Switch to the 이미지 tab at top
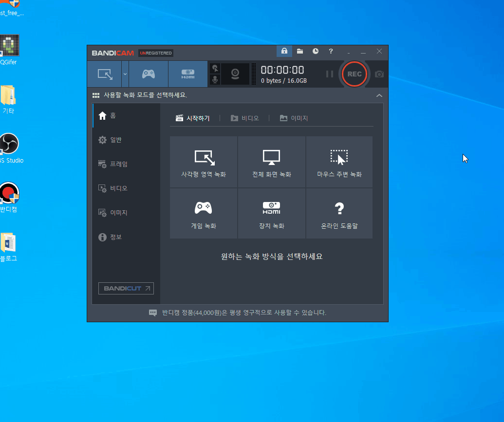The height and width of the screenshot is (422, 504). tap(294, 118)
